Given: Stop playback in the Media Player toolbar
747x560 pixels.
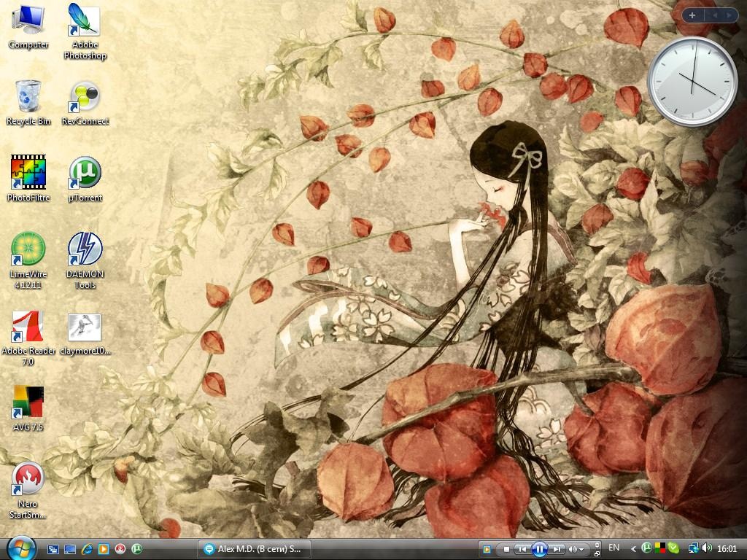Looking at the screenshot, I should point(506,550).
